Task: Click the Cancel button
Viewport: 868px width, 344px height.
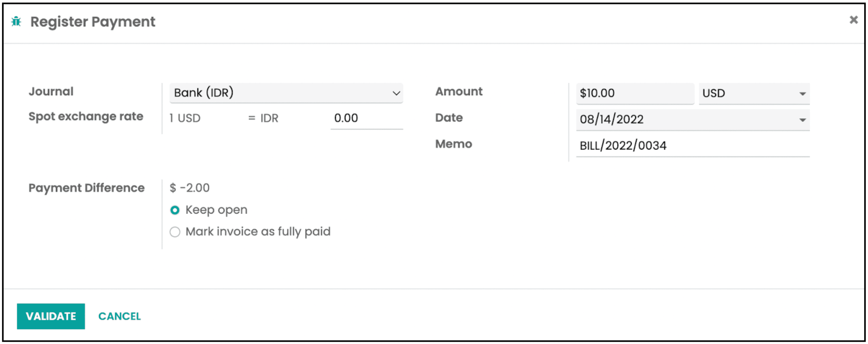Action: click(x=119, y=316)
